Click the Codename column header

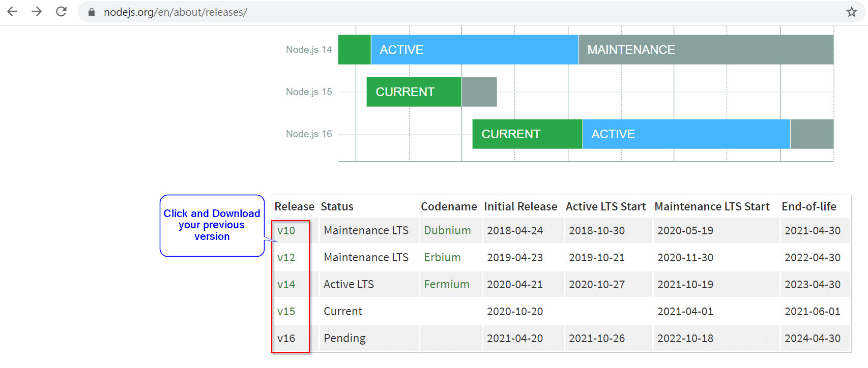tap(449, 207)
